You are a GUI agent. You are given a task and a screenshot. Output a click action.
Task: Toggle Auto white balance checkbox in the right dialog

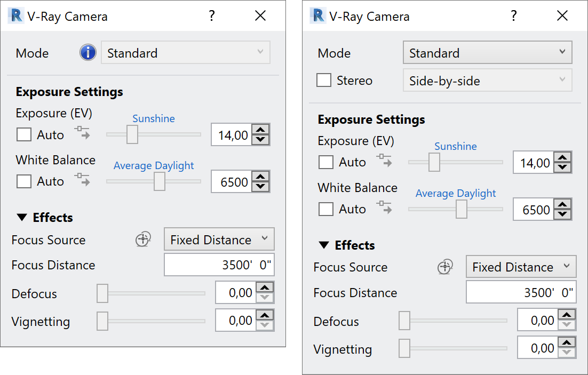pos(326,209)
